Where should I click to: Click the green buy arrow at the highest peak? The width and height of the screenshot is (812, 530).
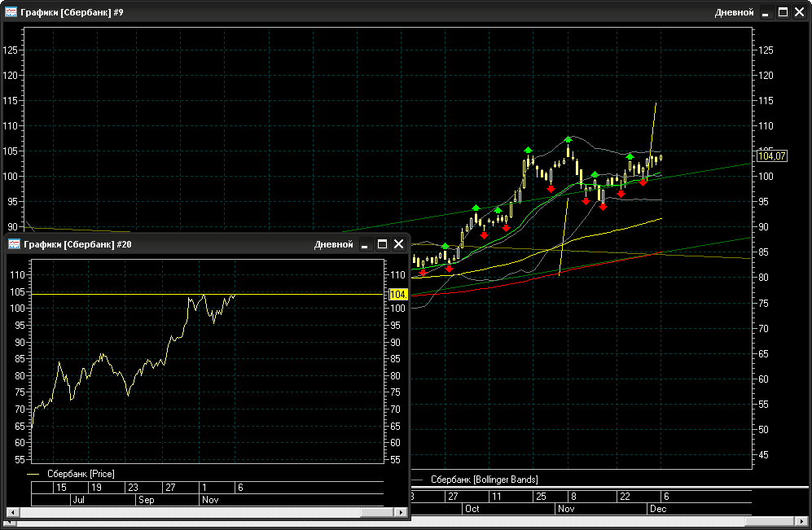click(568, 139)
